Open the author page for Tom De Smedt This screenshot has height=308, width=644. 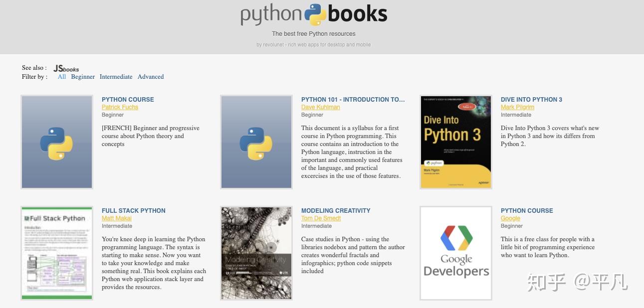coord(321,218)
